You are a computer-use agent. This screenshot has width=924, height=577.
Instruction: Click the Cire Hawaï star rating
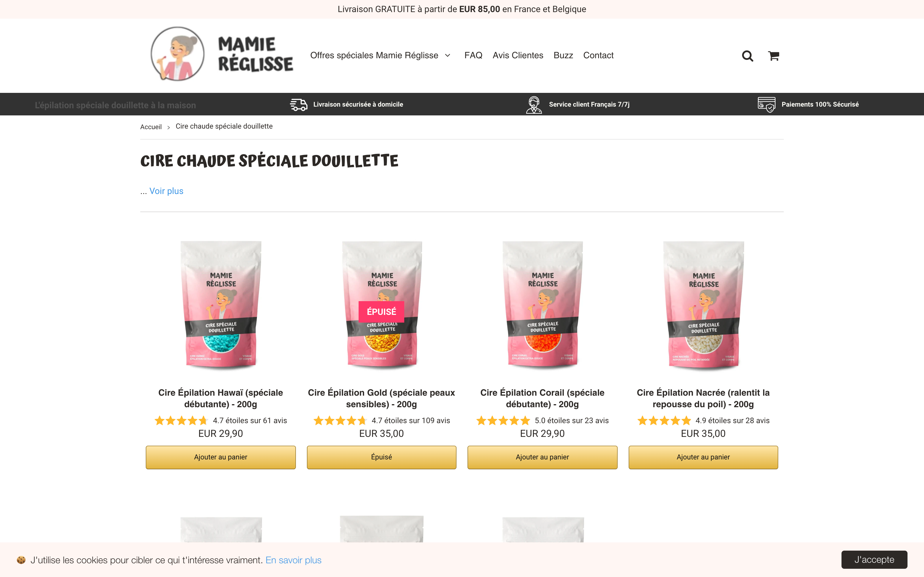[x=181, y=421]
